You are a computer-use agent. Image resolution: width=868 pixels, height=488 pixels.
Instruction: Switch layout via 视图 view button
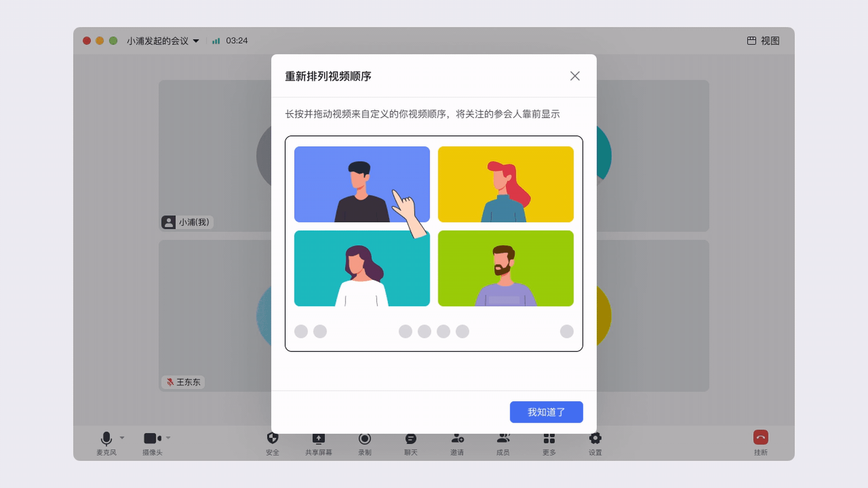(763, 41)
